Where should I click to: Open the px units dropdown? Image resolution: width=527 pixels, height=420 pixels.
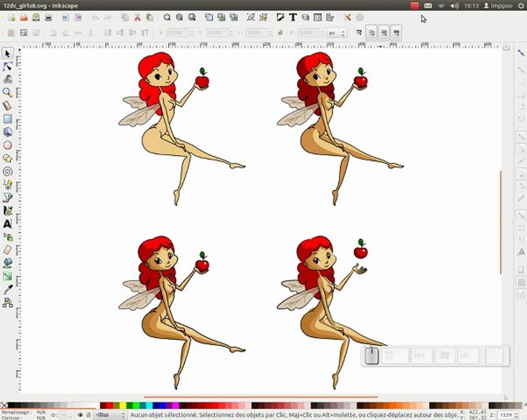337,33
